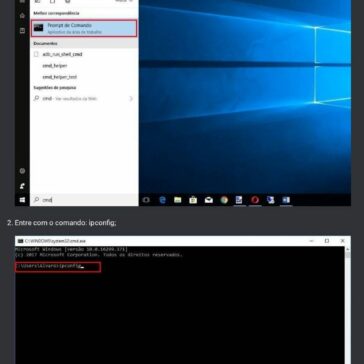The height and width of the screenshot is (364, 364).
Task: Minimize the cmd.exe window
Action: tap(311, 241)
